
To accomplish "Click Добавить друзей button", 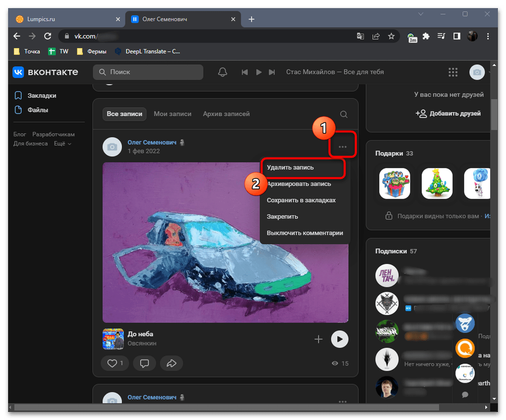I will click(x=448, y=113).
